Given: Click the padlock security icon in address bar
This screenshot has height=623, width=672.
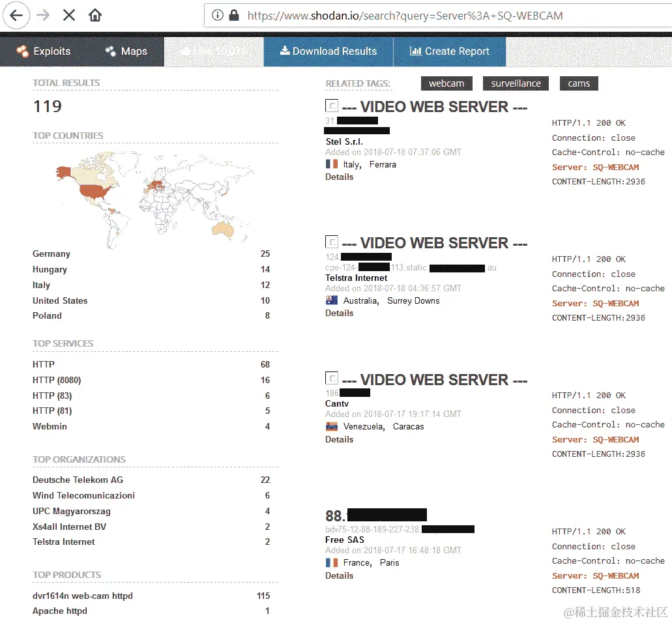Looking at the screenshot, I should [233, 16].
